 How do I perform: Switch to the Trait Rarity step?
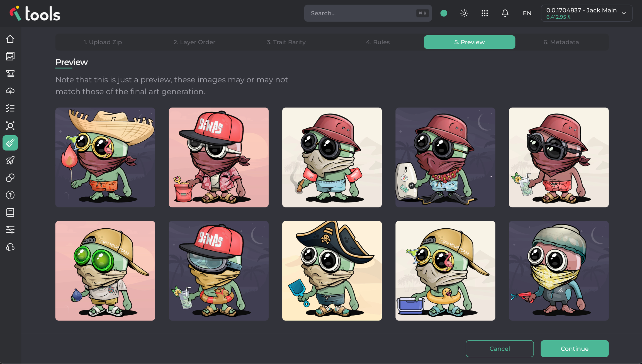286,42
